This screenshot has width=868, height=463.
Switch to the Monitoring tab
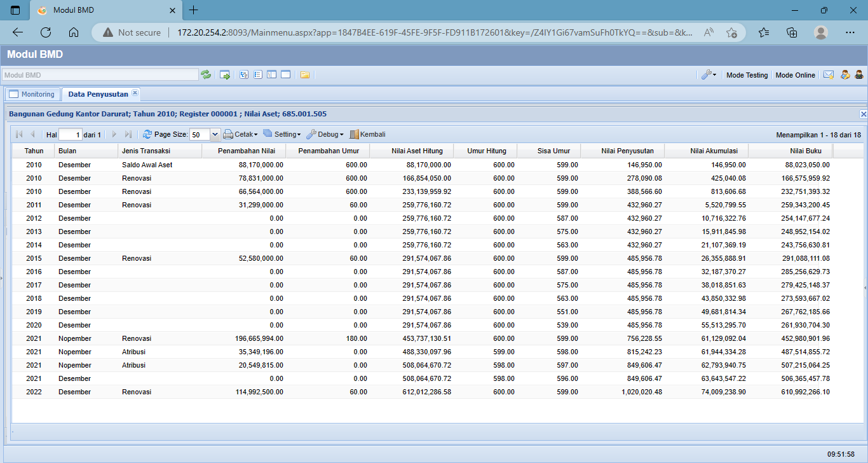click(x=32, y=94)
